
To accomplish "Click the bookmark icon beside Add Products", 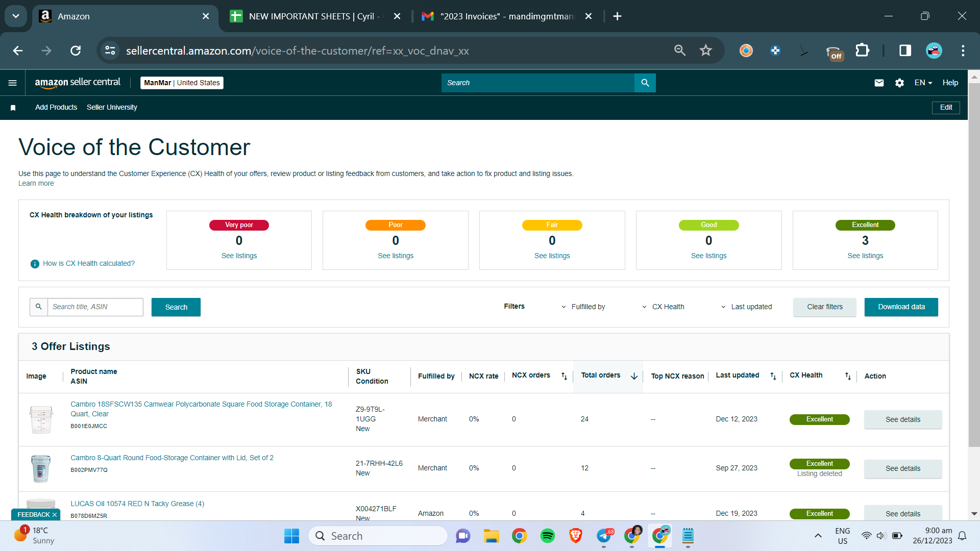I will [13, 108].
